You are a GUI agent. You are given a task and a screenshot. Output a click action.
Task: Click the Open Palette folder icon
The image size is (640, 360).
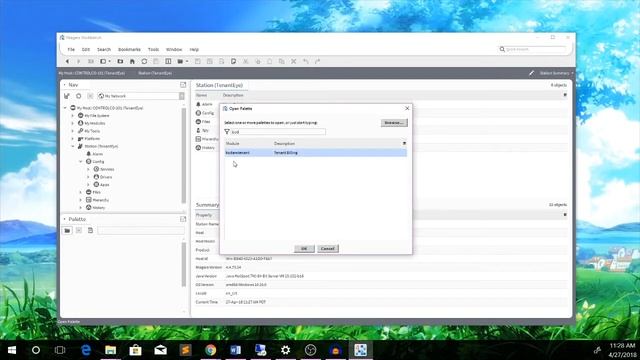[x=67, y=231]
